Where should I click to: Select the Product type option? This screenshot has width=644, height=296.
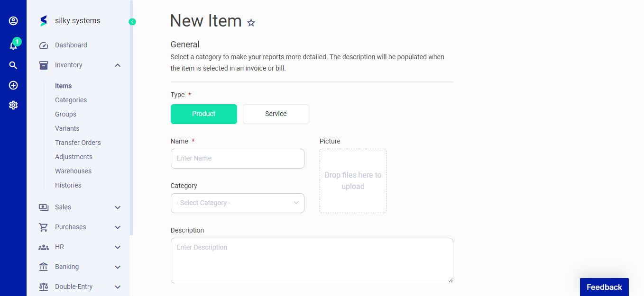[x=204, y=114]
